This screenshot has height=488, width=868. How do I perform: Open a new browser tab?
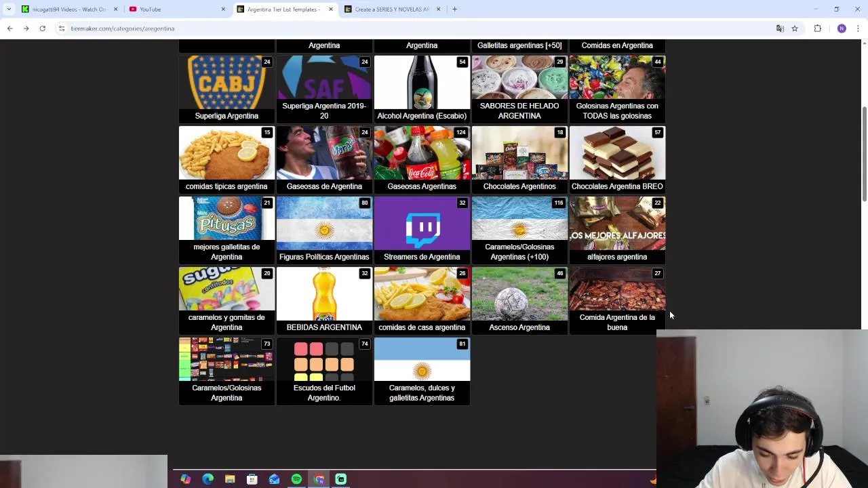click(x=454, y=9)
